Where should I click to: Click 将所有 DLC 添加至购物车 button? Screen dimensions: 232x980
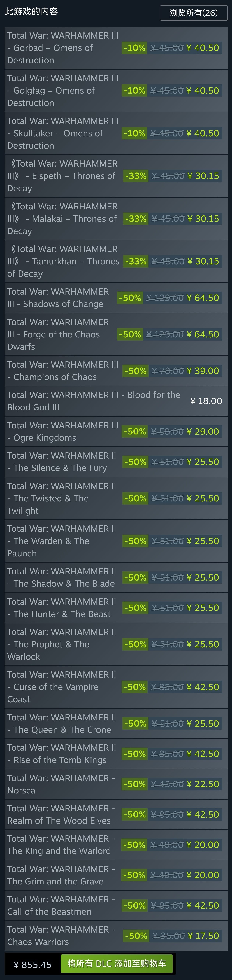tap(117, 964)
